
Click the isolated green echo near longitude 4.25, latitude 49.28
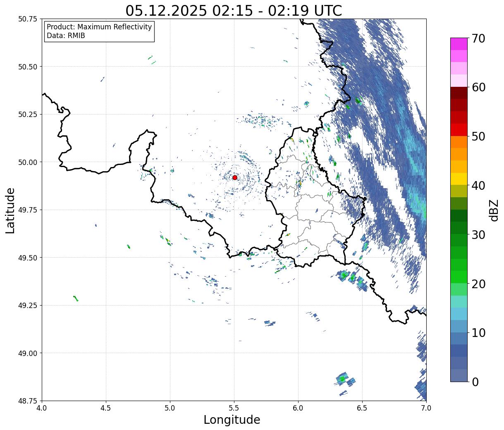[76, 298]
